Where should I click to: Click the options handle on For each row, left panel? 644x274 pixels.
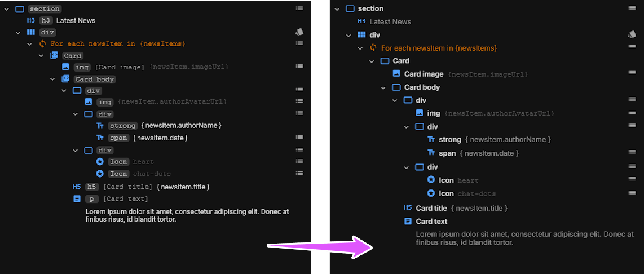[299, 43]
